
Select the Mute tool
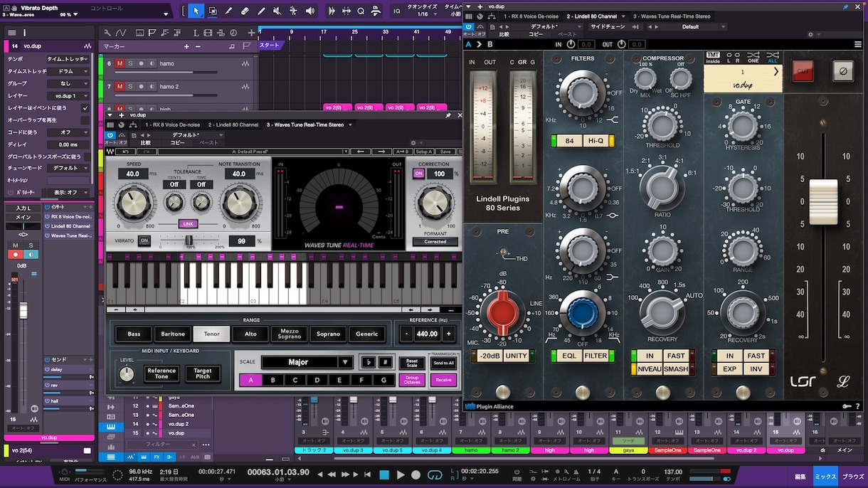click(x=276, y=11)
